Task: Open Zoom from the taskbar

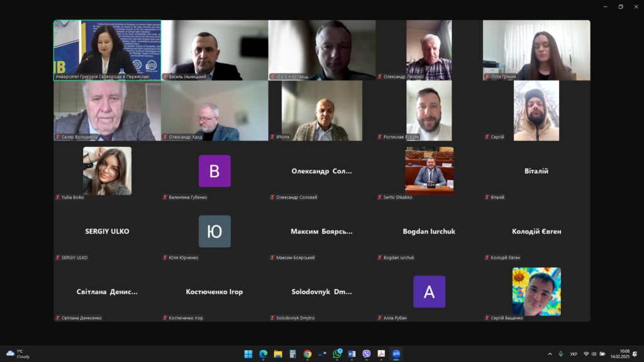Action: click(x=396, y=354)
